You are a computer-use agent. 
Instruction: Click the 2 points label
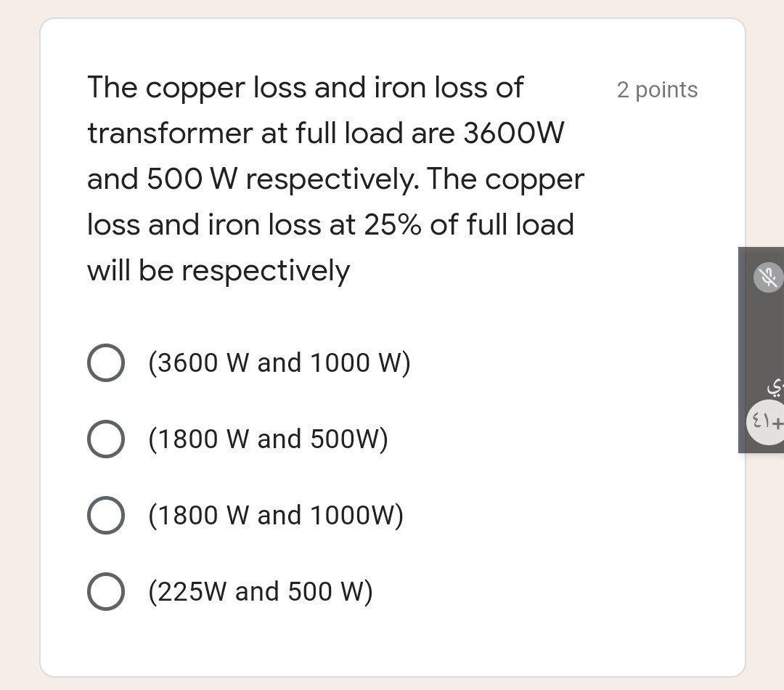[x=657, y=90]
